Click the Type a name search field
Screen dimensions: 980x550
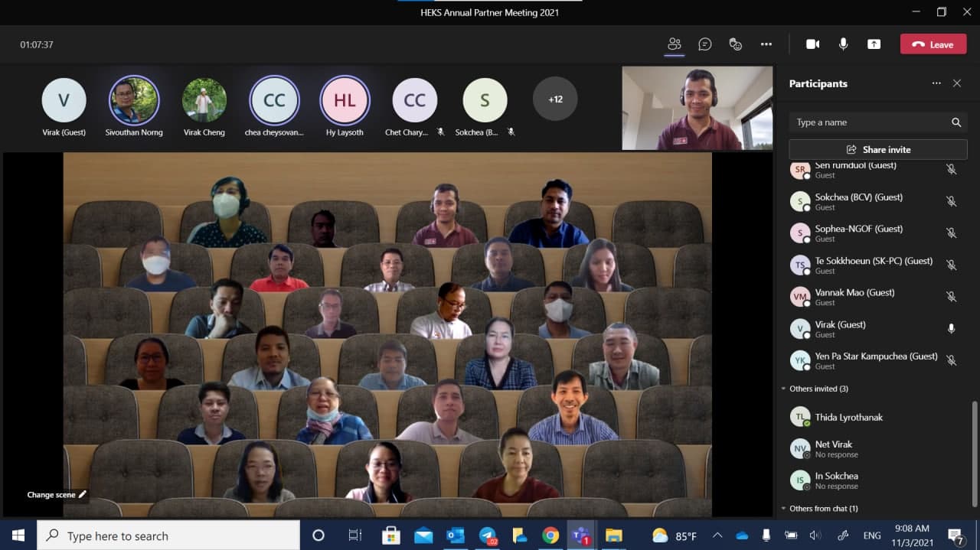click(868, 122)
